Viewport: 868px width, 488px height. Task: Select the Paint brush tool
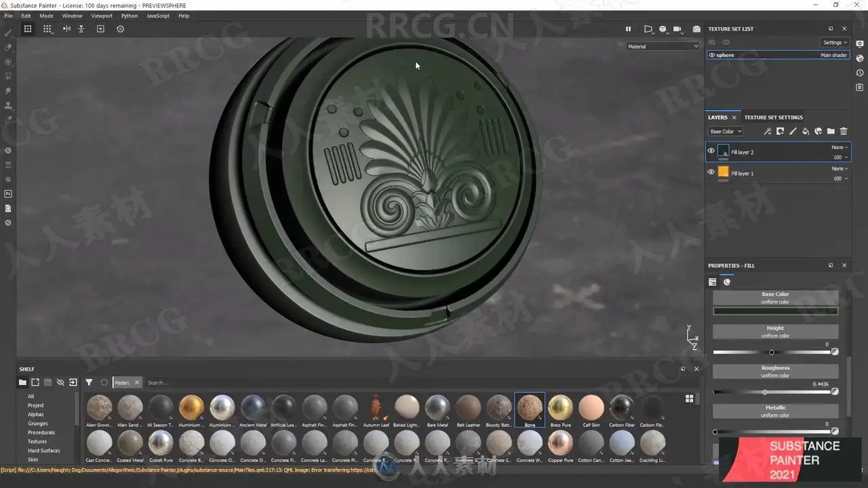click(8, 33)
